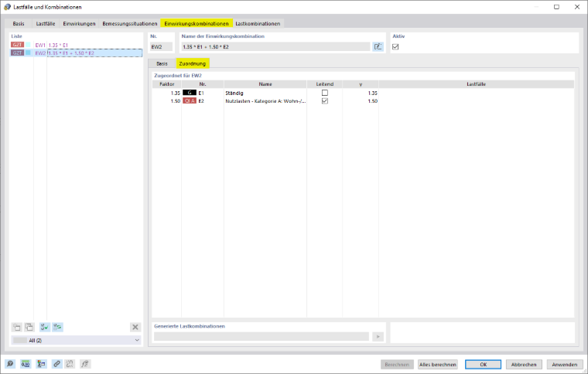Screen dimensions: 588x374
Task: Toggle the Leitend checkbox for Nutzlasten row
Action: point(325,100)
